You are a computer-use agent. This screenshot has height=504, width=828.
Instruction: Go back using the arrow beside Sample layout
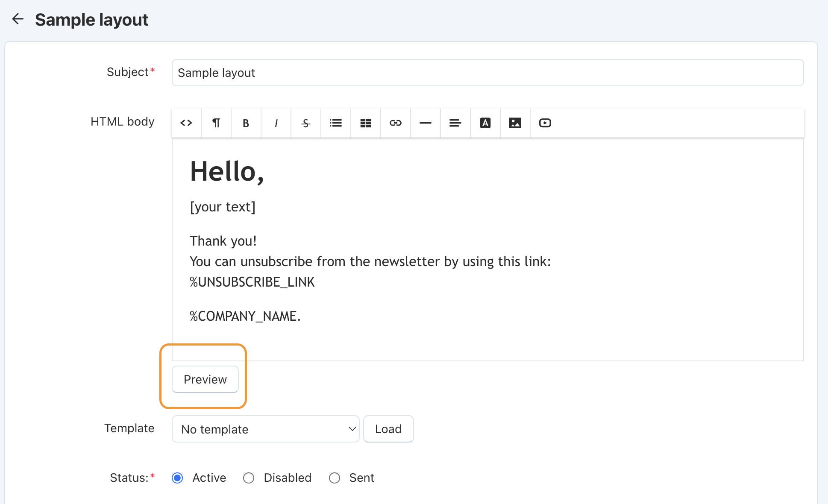[x=18, y=19]
